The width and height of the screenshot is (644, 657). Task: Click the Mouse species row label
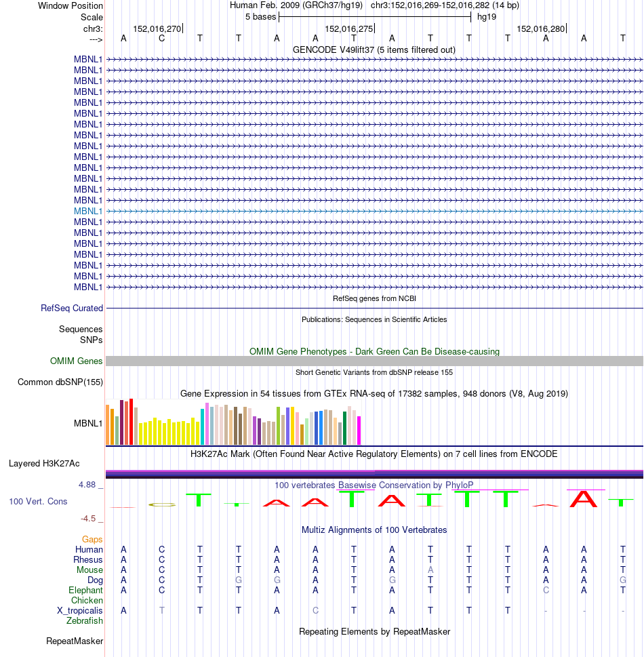[89, 570]
